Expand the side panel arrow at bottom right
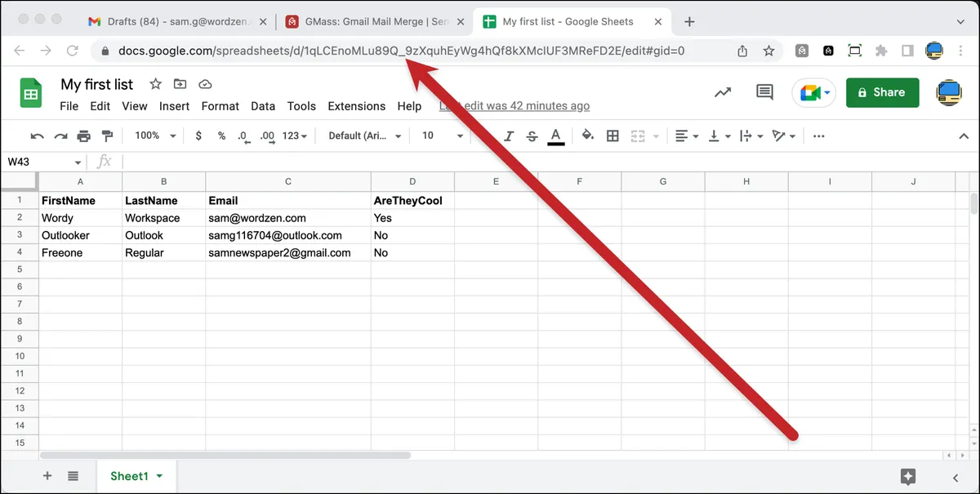The height and width of the screenshot is (494, 980). click(x=955, y=478)
